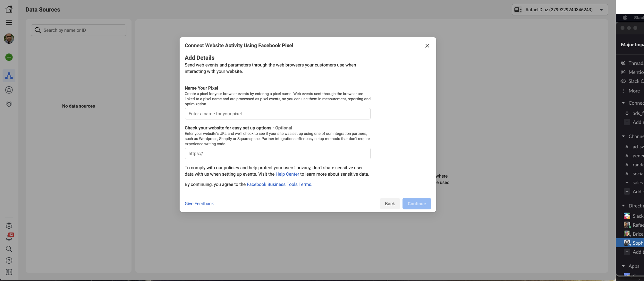Click the Continue button
This screenshot has width=644, height=281.
417,204
